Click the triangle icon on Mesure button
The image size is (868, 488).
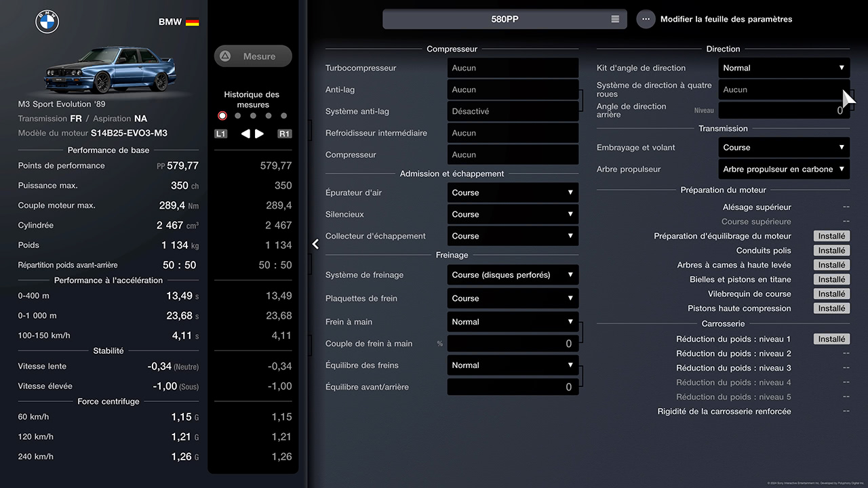[225, 56]
